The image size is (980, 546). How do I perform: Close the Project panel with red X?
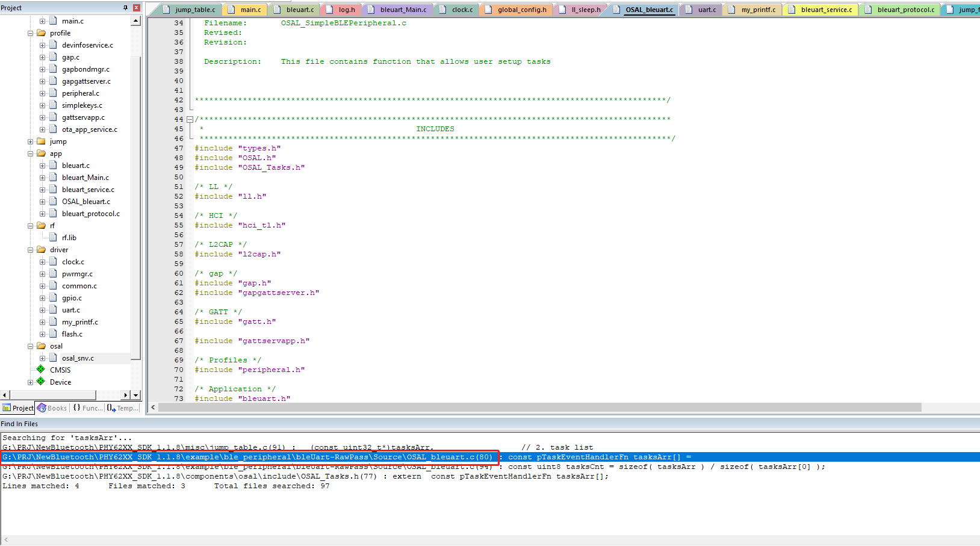pyautogui.click(x=136, y=8)
